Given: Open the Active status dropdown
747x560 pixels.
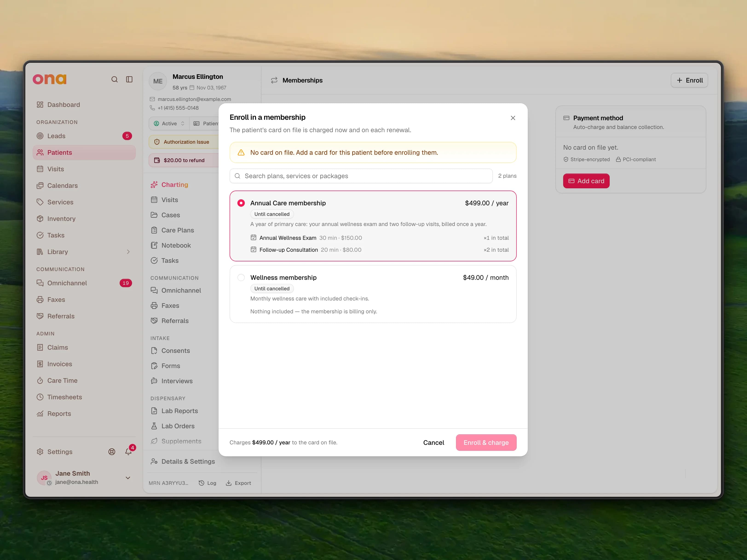Looking at the screenshot, I should pos(169,123).
